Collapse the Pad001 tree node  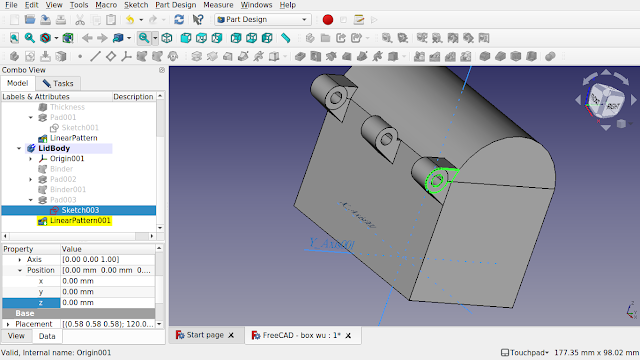tap(31, 117)
